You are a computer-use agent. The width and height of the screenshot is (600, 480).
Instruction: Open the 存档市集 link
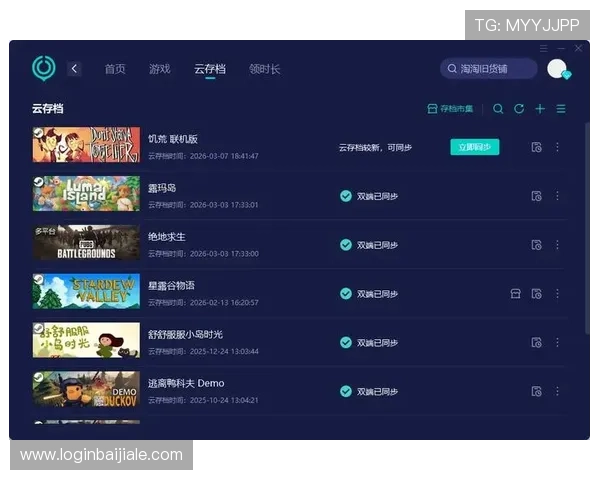pos(450,109)
